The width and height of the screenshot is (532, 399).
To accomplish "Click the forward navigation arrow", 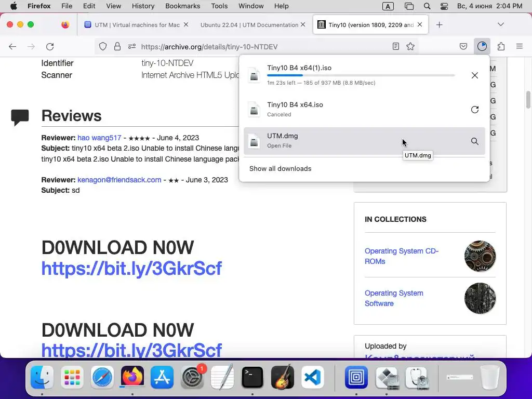I will click(31, 46).
